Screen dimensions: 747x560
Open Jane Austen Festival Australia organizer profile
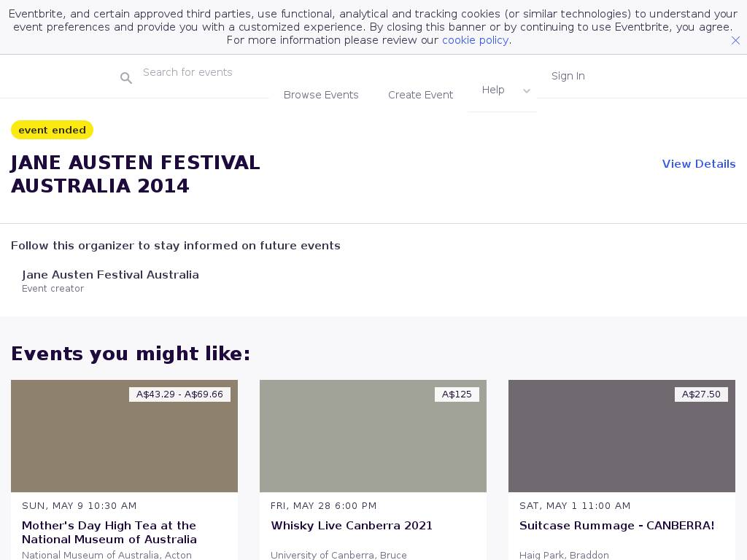coord(110,275)
